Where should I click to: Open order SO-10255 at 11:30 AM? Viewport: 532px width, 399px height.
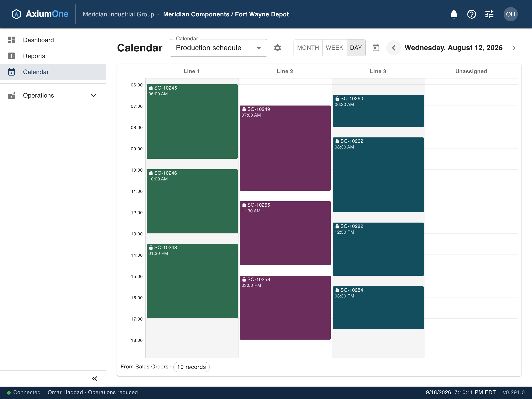click(x=285, y=233)
